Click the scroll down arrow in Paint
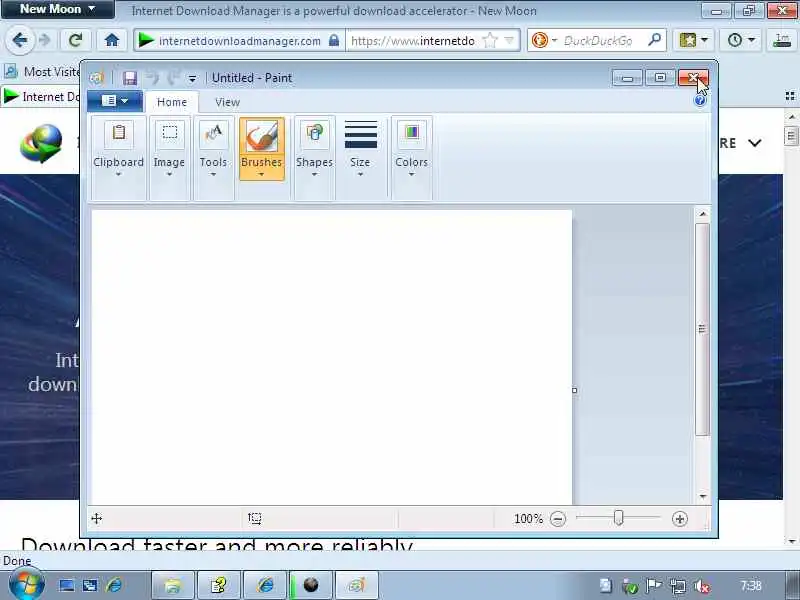Viewport: 800px width, 600px height. point(703,496)
